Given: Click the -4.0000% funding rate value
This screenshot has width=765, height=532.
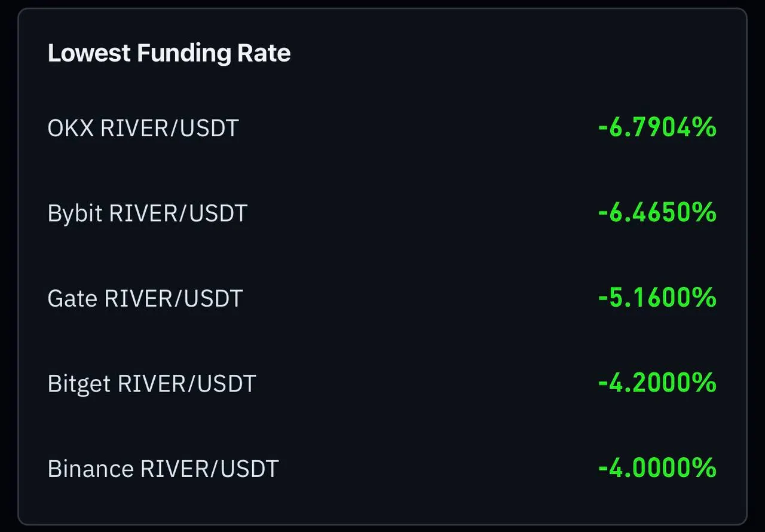Looking at the screenshot, I should click(x=657, y=468).
